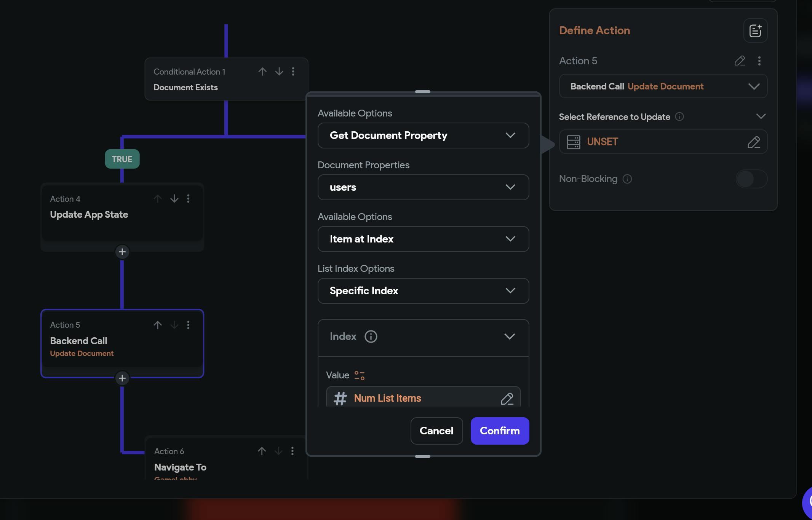The width and height of the screenshot is (812, 520).
Task: Open the three-dot menu on the Action 6 node
Action: coord(293,451)
